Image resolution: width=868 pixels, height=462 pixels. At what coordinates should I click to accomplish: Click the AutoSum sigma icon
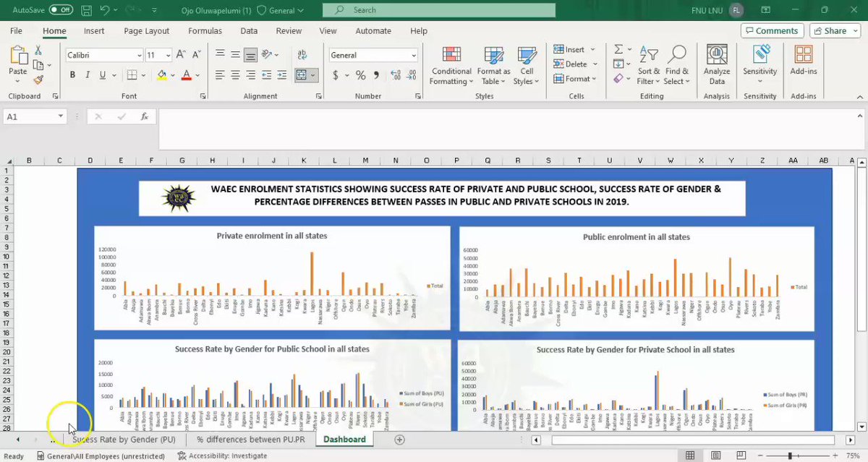pos(618,49)
